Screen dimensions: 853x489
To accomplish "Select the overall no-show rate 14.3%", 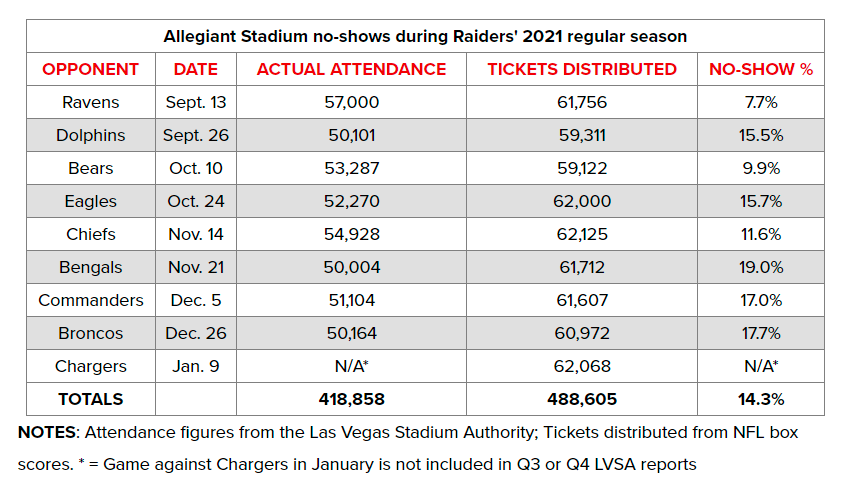I will [760, 399].
